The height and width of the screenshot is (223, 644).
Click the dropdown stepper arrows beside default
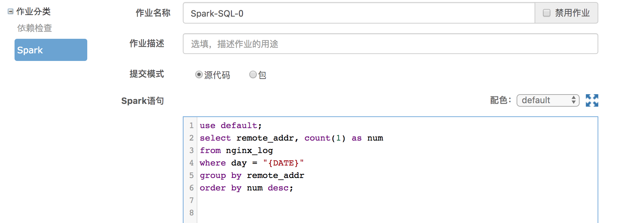pyautogui.click(x=574, y=100)
